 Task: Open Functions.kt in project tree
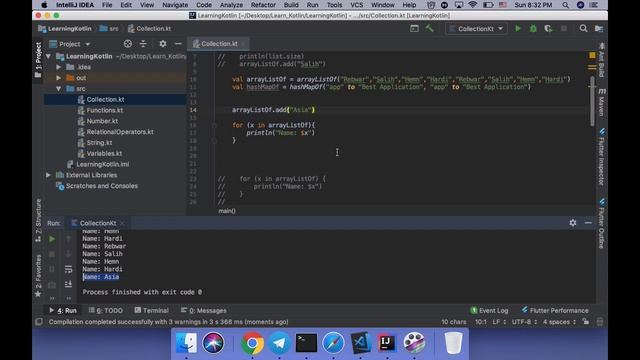pos(104,110)
